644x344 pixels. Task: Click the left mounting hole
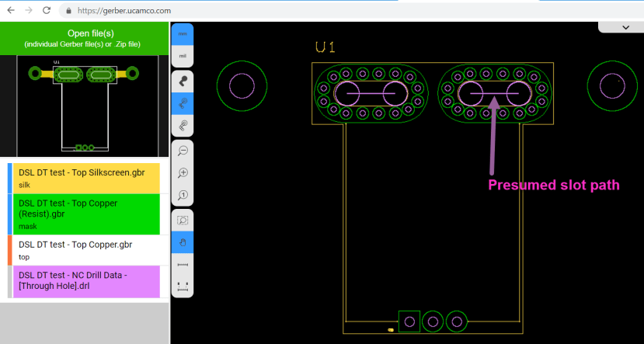click(x=242, y=86)
